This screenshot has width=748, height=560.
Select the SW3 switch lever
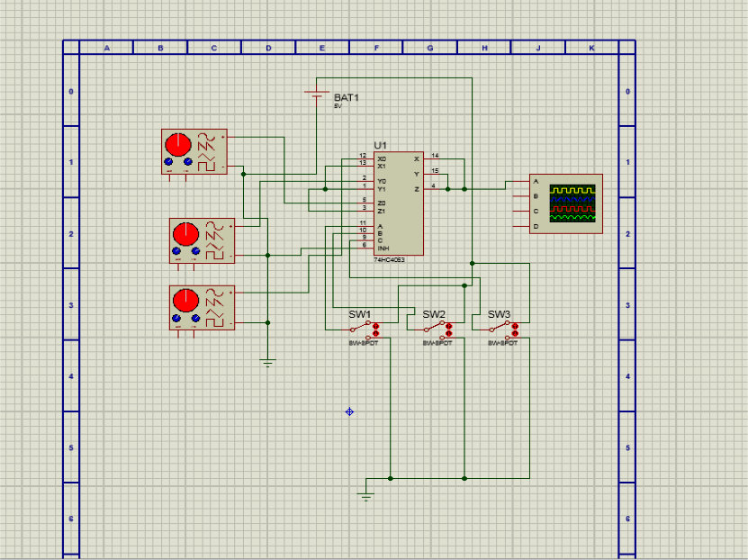pos(500,326)
